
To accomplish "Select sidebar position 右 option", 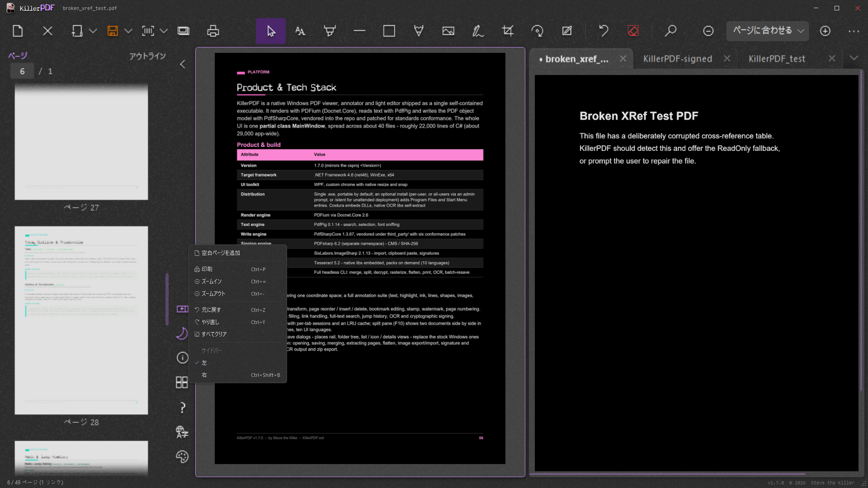I will coord(238,375).
